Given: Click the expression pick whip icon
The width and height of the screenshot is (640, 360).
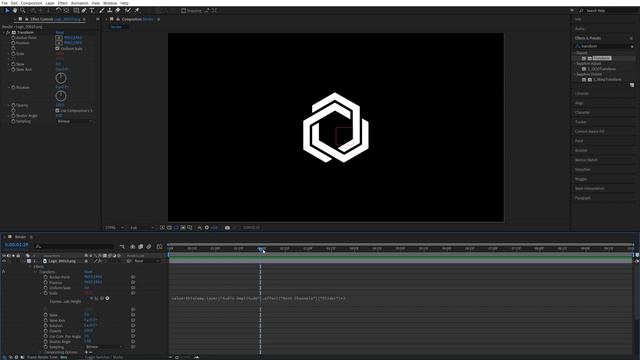Looking at the screenshot, I should tap(102, 298).
